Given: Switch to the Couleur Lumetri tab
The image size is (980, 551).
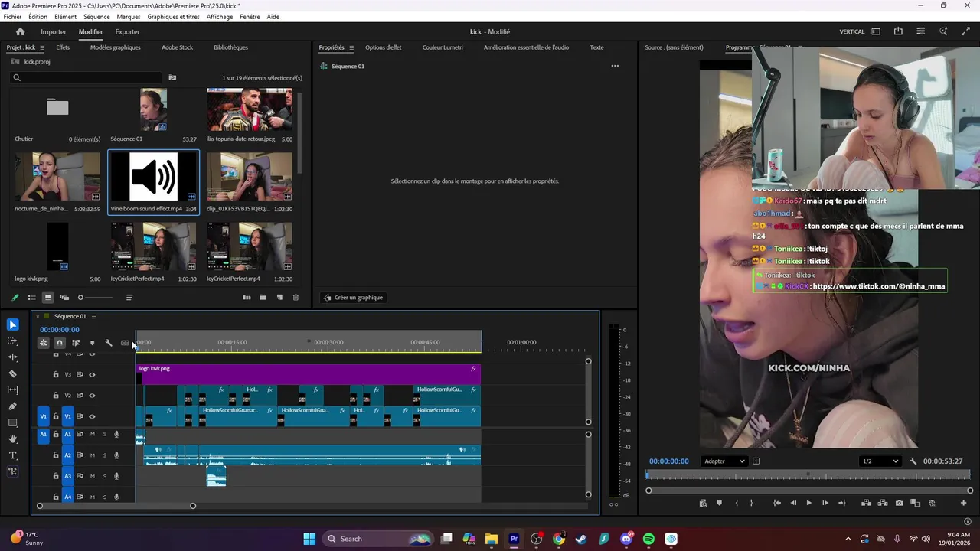Looking at the screenshot, I should point(443,47).
